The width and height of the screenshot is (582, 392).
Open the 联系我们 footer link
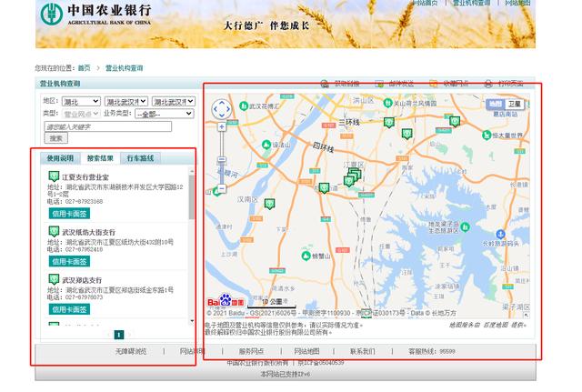pyautogui.click(x=362, y=351)
